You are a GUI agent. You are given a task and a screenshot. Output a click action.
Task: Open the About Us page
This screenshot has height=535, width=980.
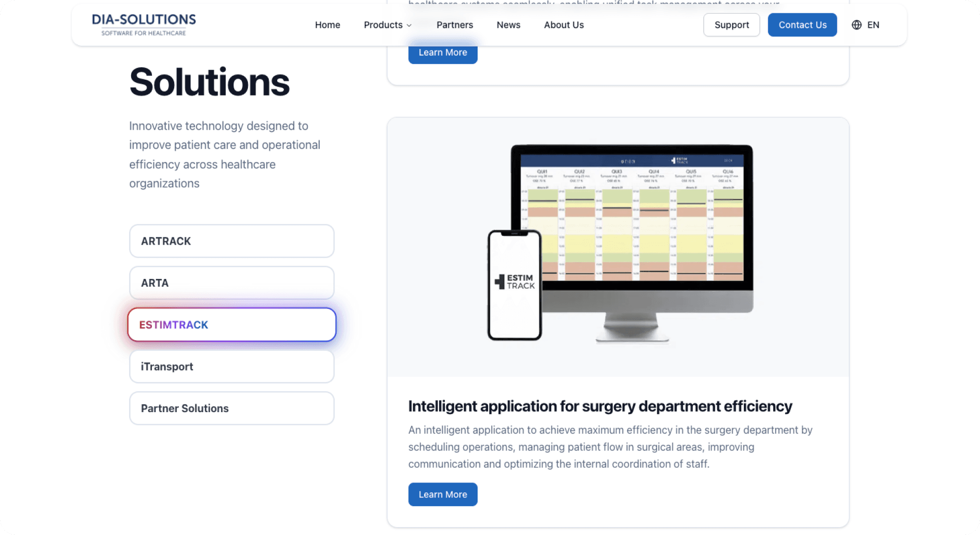(x=564, y=25)
